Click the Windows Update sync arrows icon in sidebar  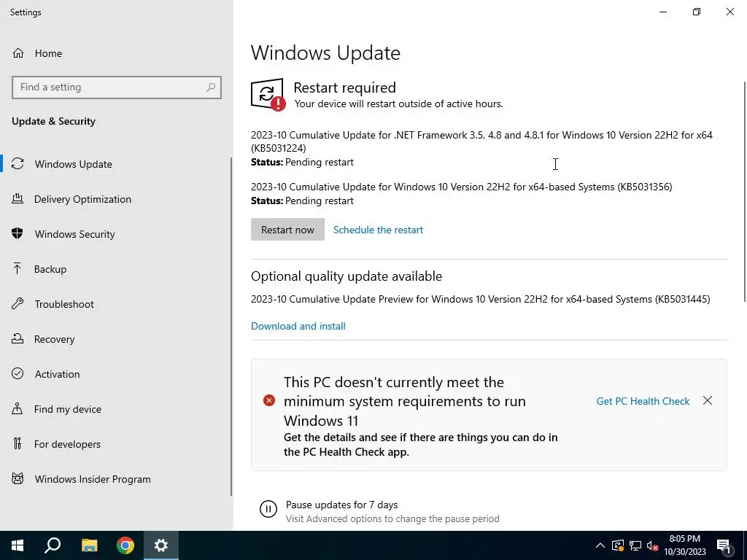point(18,164)
